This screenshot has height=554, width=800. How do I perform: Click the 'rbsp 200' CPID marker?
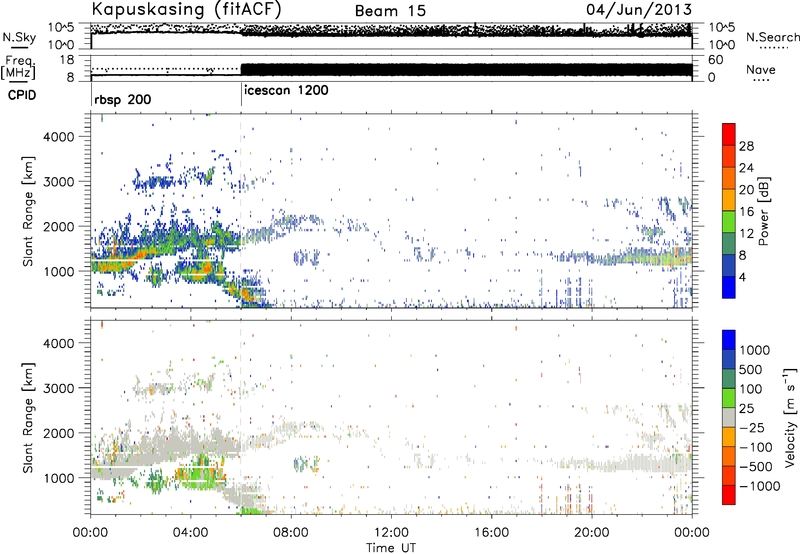click(122, 99)
